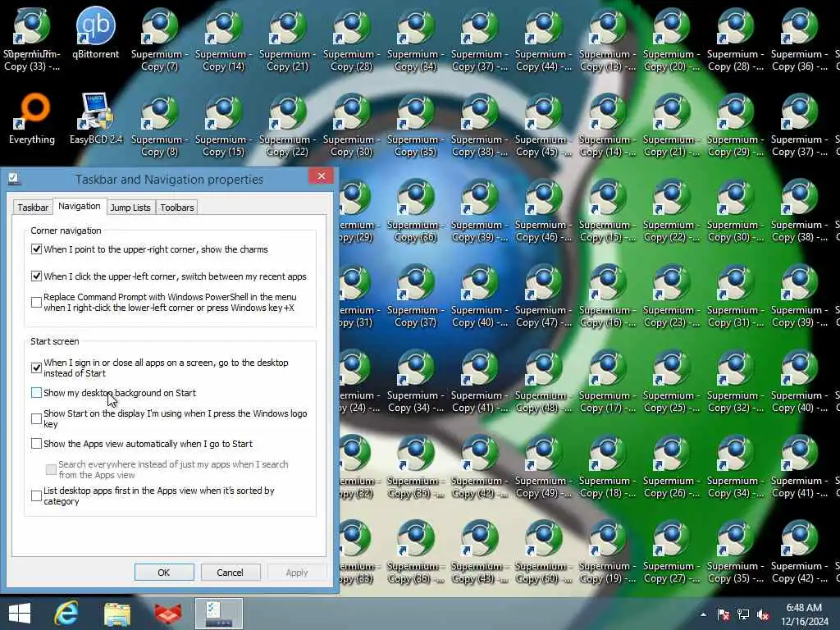Click the Taskbar and Navigation properties title icon

point(14,179)
